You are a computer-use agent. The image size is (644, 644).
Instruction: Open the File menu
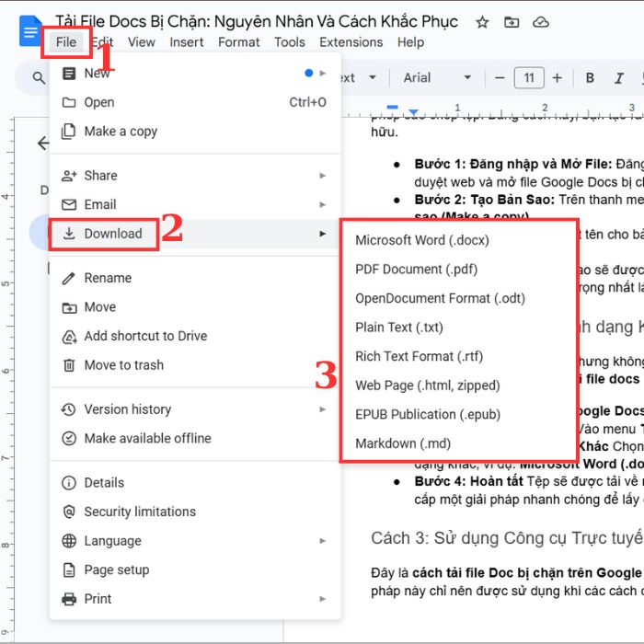66,42
